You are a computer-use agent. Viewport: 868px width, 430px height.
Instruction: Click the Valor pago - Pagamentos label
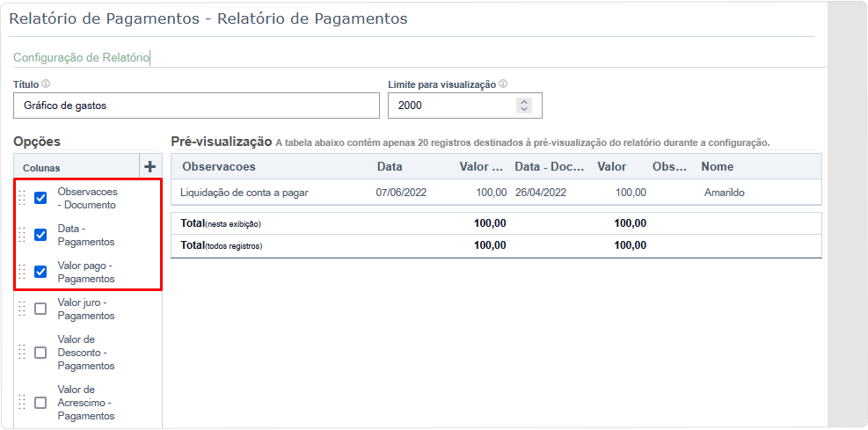(x=86, y=272)
